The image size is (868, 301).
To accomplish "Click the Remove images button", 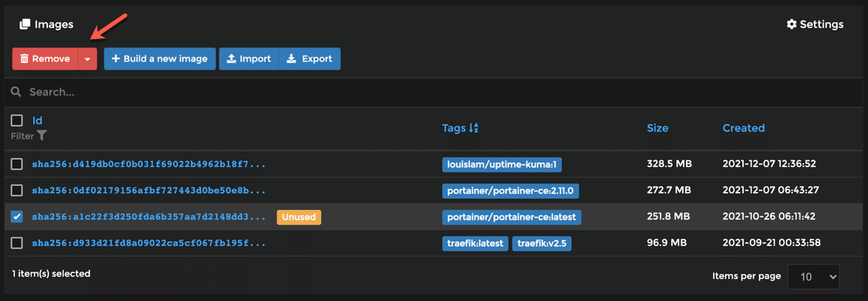I will [45, 59].
